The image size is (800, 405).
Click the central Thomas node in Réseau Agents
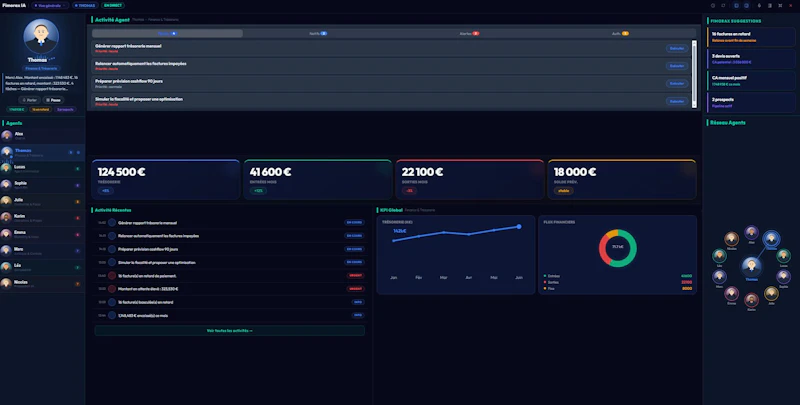(x=751, y=266)
